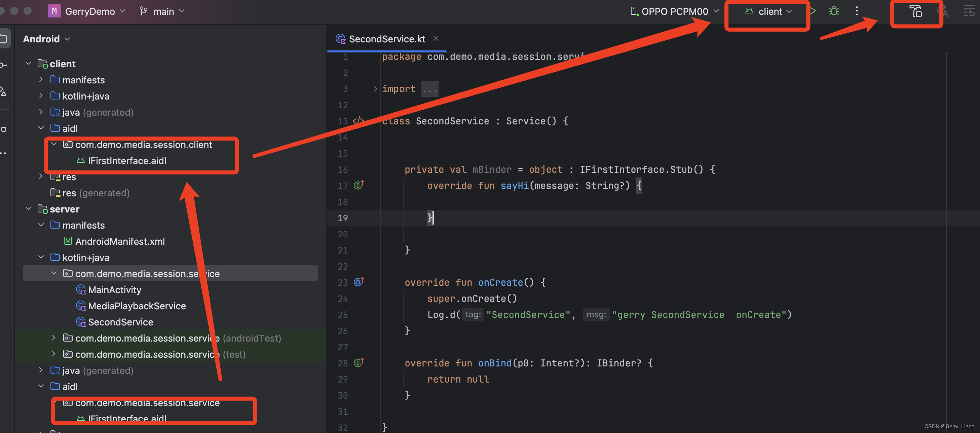The height and width of the screenshot is (433, 980).
Task: Open the more tool windows ellipsis in sidebar
Action: pyautogui.click(x=3, y=153)
